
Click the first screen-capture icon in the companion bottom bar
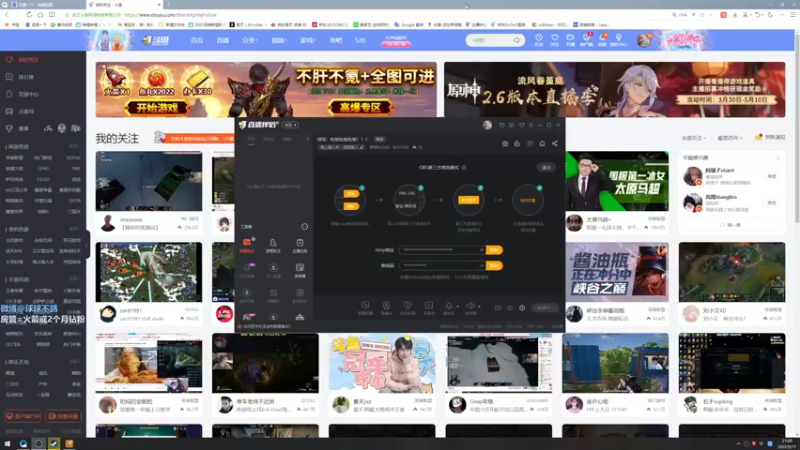365,306
